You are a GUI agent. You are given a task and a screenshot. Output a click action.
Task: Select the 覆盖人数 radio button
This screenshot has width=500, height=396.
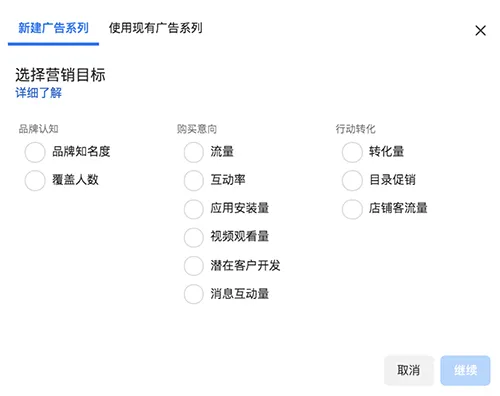[x=35, y=180]
